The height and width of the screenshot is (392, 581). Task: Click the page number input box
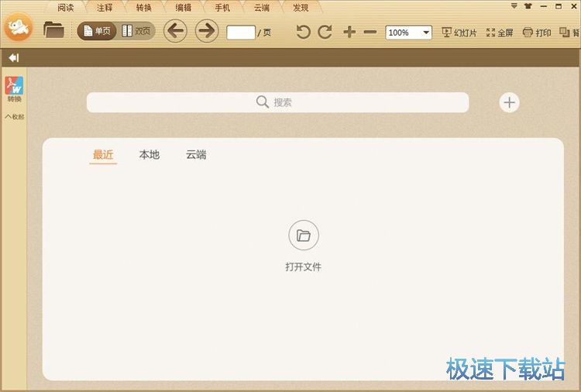tap(241, 33)
